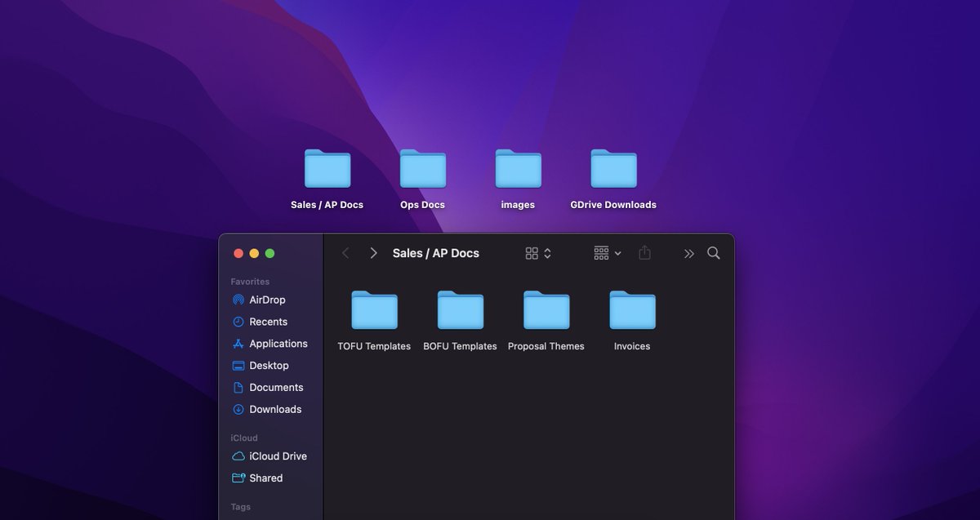Click the Sales / AP Docs window title
980x520 pixels.
(x=436, y=253)
